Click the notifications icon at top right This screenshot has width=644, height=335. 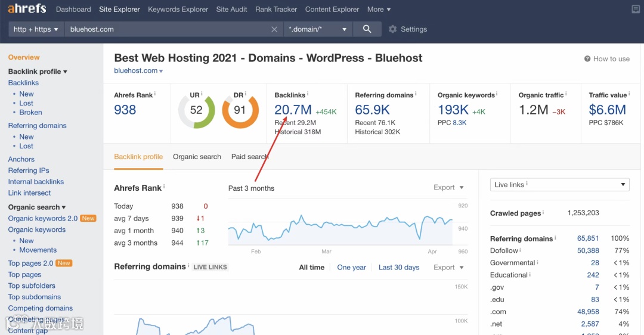636,9
